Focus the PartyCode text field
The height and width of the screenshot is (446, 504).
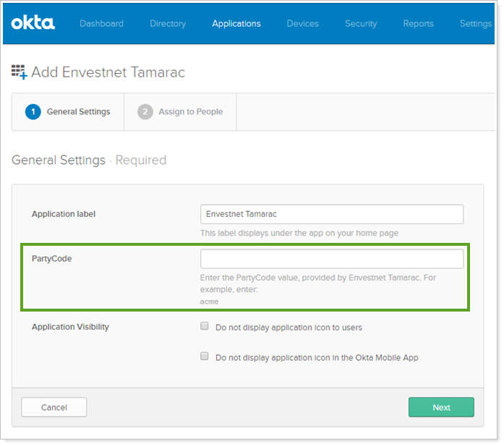[x=331, y=259]
